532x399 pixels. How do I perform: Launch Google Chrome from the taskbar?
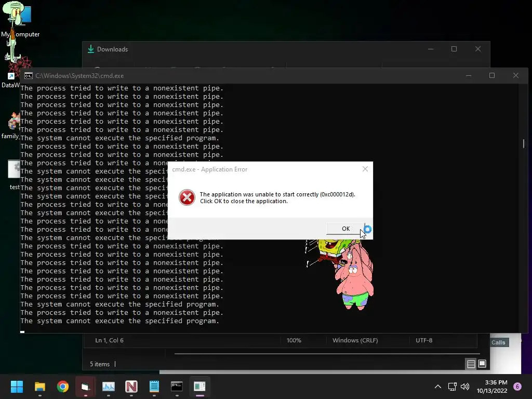(x=63, y=387)
